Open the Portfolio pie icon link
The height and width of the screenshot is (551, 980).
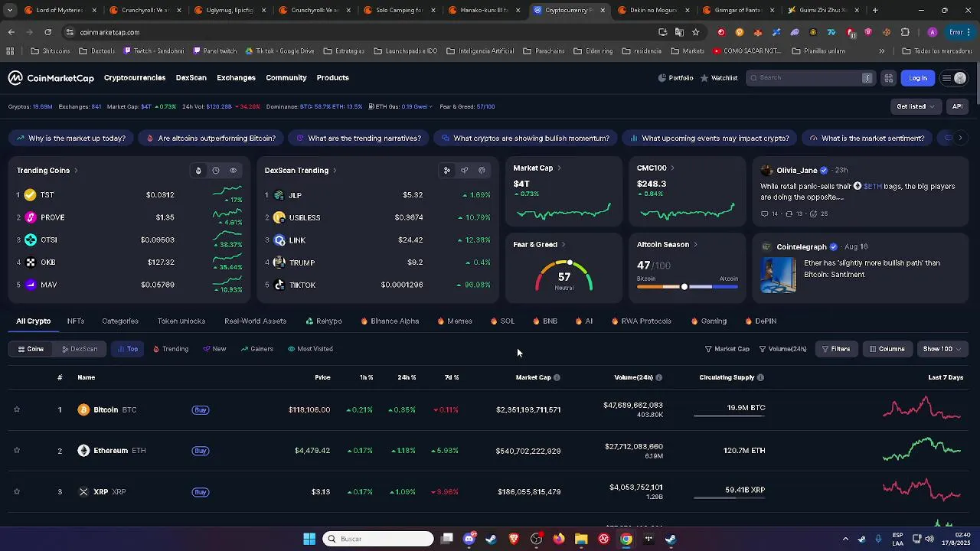coord(675,78)
